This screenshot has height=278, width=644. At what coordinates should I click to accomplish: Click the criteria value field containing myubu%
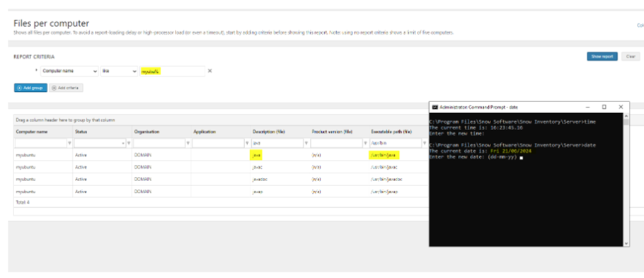tap(172, 71)
